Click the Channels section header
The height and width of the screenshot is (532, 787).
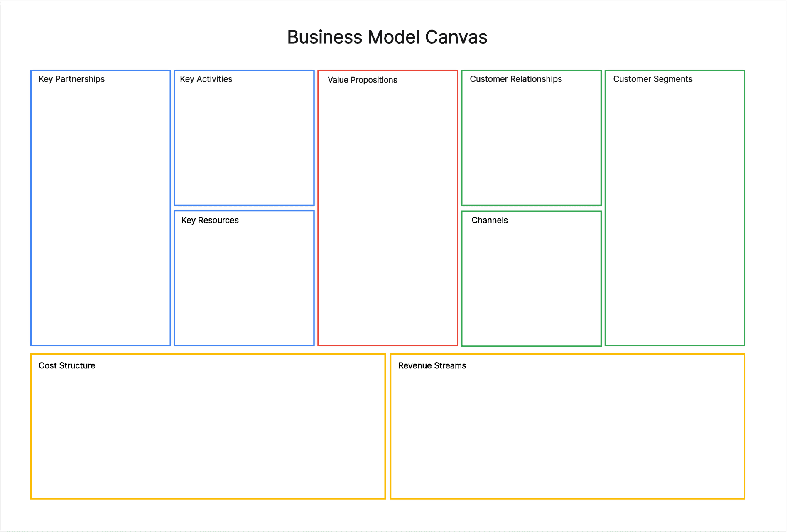[489, 220]
